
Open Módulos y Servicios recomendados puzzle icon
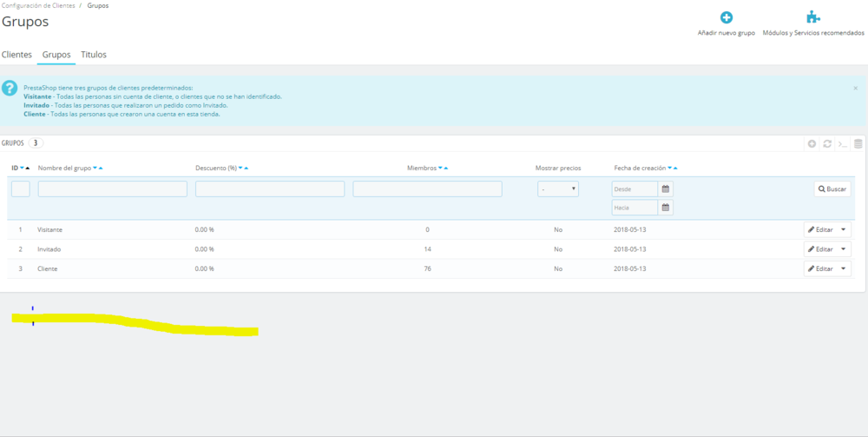[x=812, y=17]
